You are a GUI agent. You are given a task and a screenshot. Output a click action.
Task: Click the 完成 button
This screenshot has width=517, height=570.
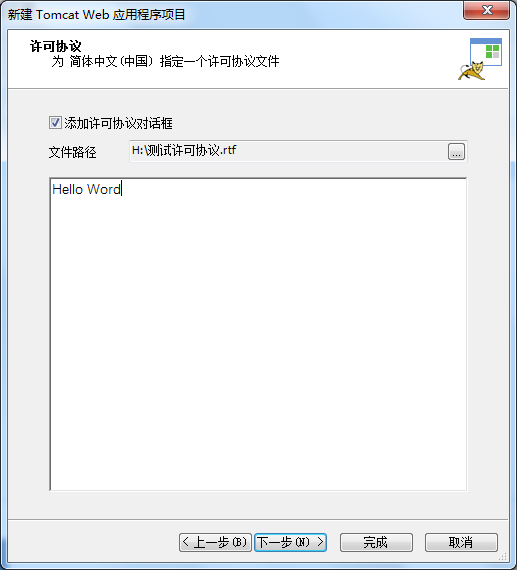(376, 542)
